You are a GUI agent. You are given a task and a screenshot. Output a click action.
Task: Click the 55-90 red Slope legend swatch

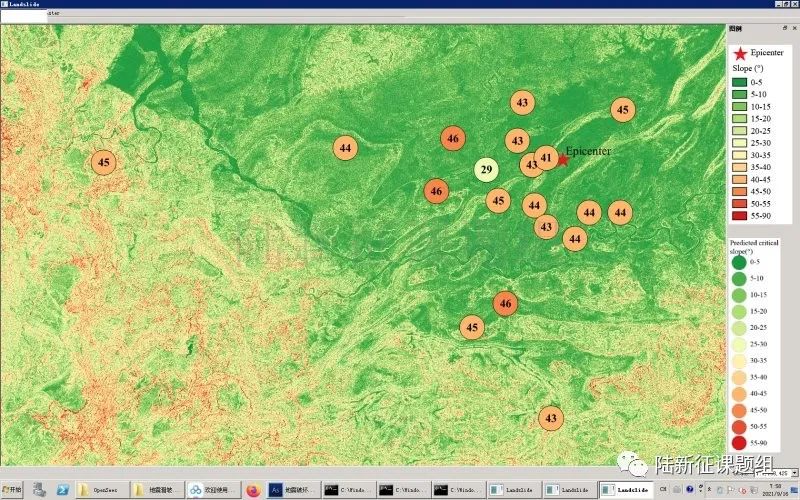(x=740, y=215)
